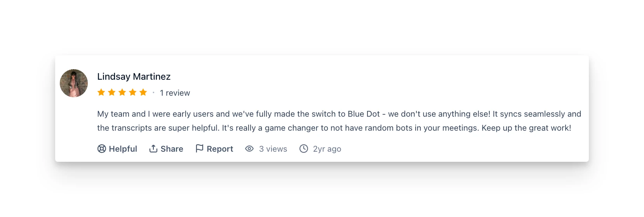Click the first rating star
Viewport: 644px width, 217px height.
click(101, 93)
